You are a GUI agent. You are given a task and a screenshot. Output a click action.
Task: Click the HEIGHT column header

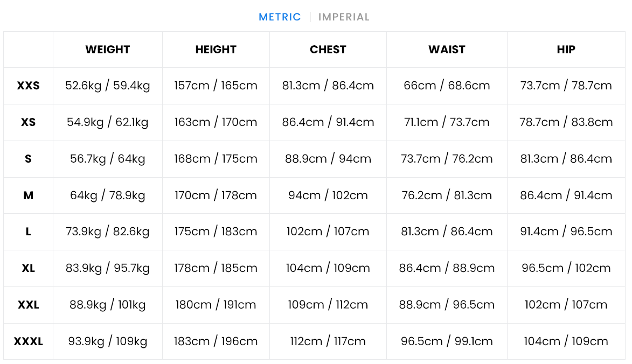click(x=216, y=50)
